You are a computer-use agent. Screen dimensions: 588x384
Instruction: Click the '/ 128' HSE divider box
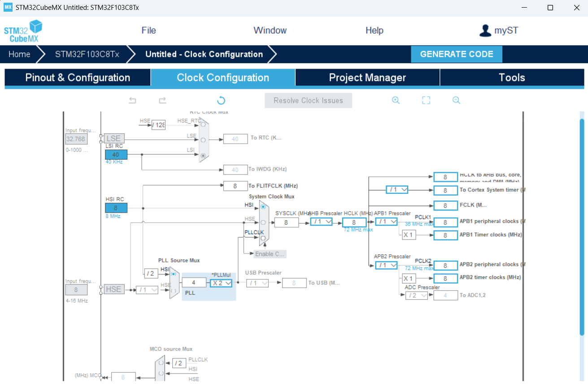pyautogui.click(x=158, y=125)
